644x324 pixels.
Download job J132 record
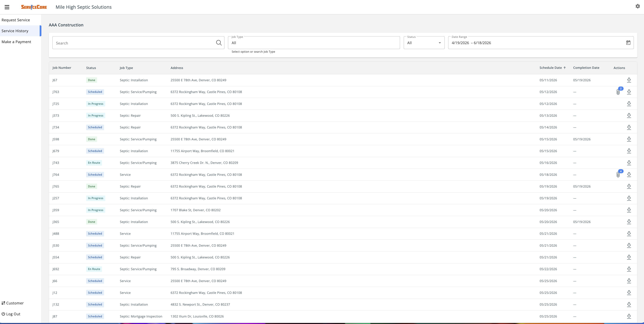[x=629, y=304]
